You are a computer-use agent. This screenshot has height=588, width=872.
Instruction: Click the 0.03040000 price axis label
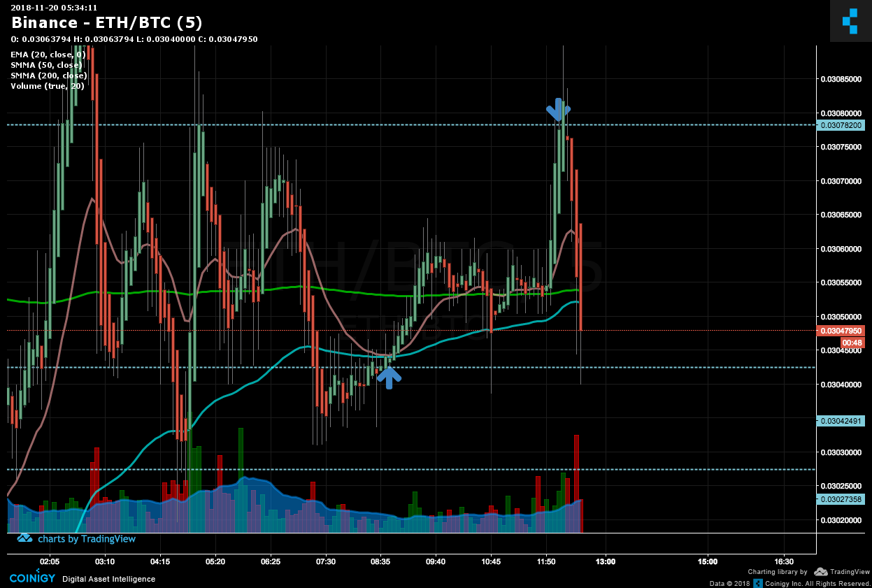(x=842, y=385)
